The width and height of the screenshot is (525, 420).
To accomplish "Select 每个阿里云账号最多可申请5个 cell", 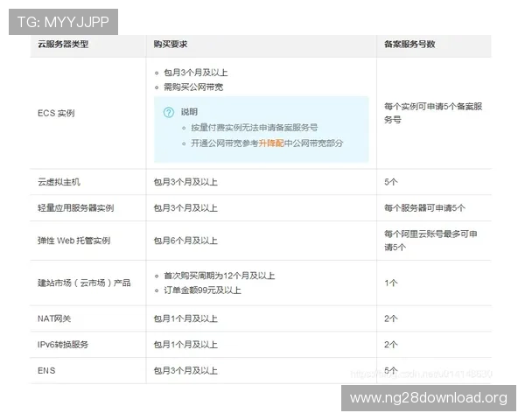I will pyautogui.click(x=430, y=241).
